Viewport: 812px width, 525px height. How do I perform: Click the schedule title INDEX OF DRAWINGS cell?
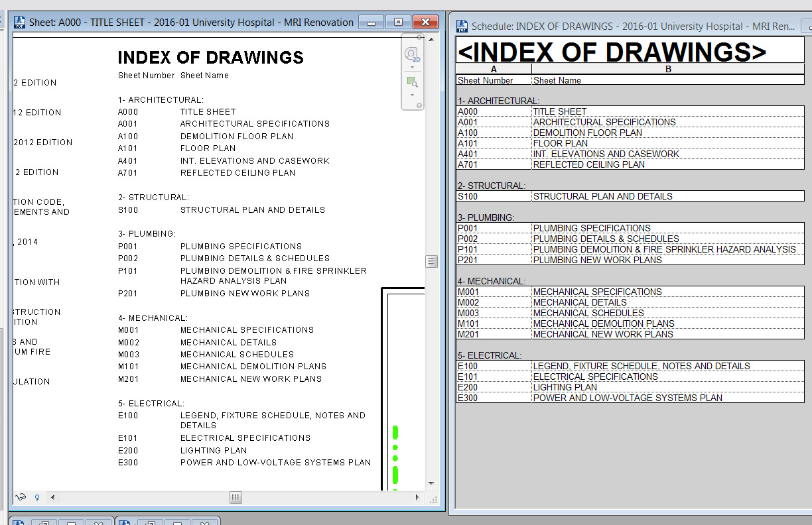click(610, 51)
